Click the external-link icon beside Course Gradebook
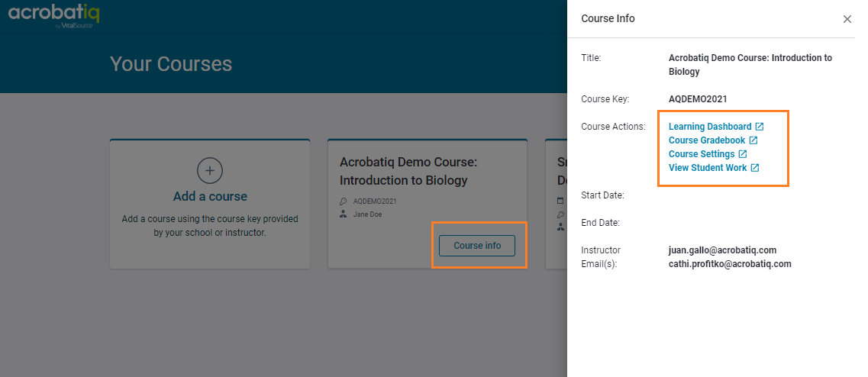 click(x=753, y=140)
